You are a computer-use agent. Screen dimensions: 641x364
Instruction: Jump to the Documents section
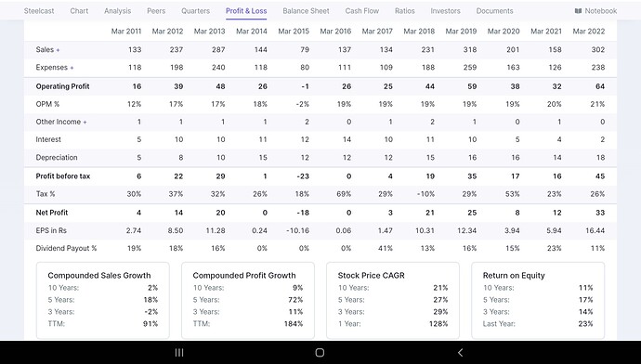click(494, 11)
